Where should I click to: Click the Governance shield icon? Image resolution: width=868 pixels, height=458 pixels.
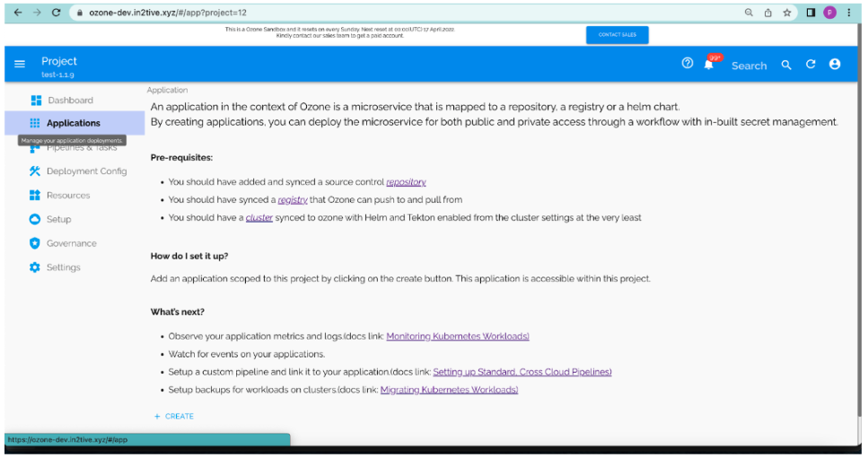pos(35,243)
